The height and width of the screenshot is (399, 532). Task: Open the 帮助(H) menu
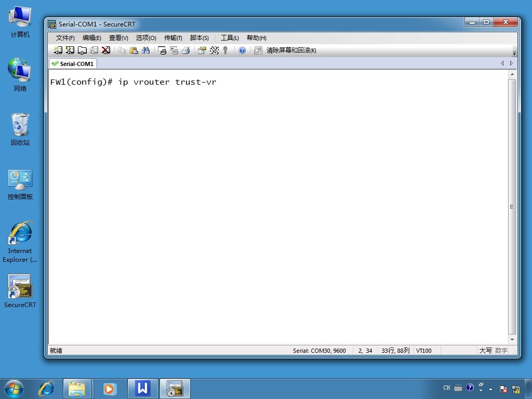[257, 37]
